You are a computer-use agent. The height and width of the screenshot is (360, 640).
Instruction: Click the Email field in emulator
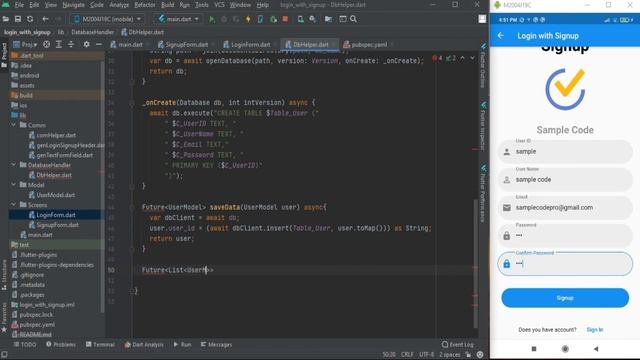[565, 208]
